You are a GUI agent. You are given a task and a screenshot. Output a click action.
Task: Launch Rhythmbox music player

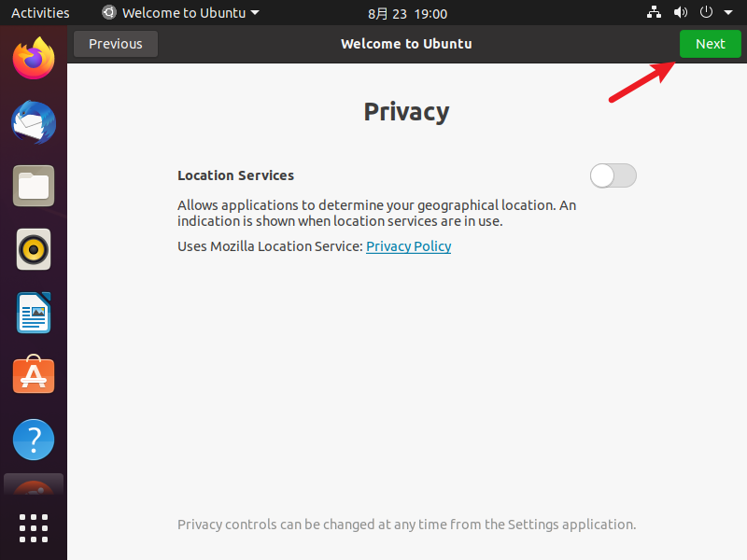[34, 249]
